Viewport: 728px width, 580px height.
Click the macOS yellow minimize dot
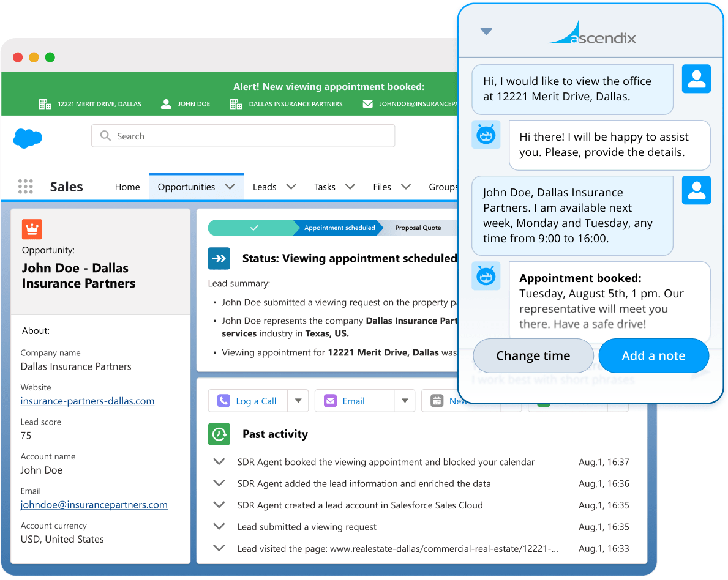(x=34, y=57)
